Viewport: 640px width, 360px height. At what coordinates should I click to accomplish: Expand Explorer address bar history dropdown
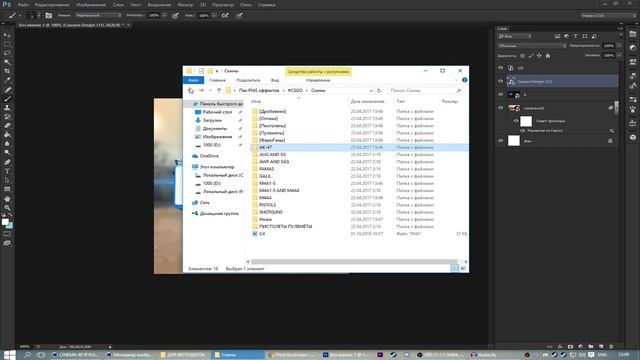(371, 91)
